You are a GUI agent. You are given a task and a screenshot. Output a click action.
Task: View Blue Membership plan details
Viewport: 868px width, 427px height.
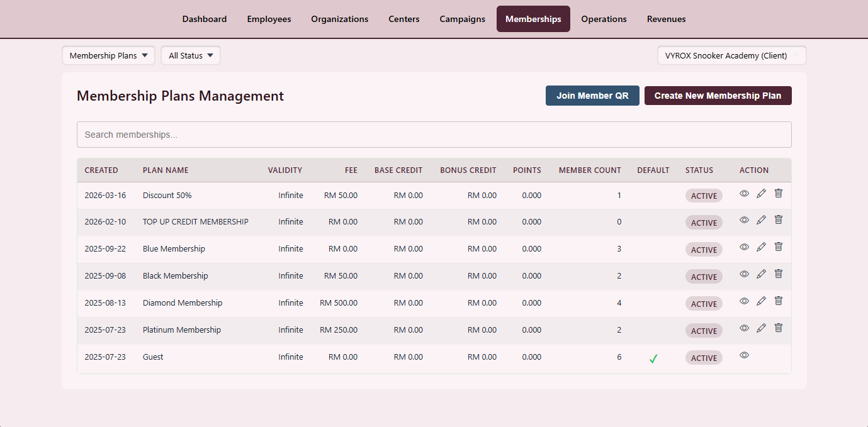coord(744,247)
